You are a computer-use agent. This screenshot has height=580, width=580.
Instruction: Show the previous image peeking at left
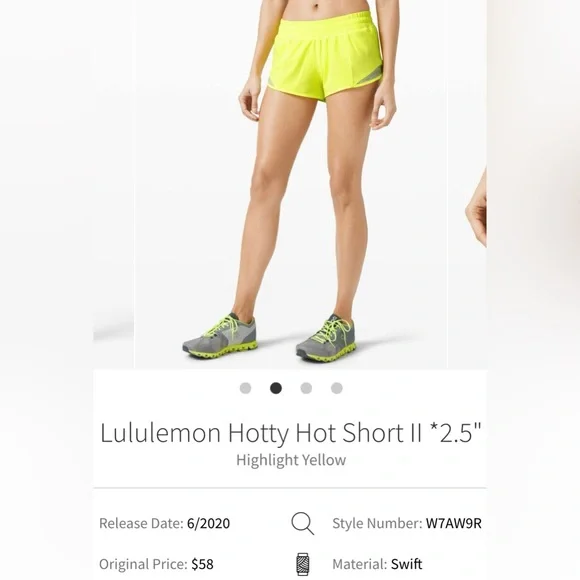[113, 184]
